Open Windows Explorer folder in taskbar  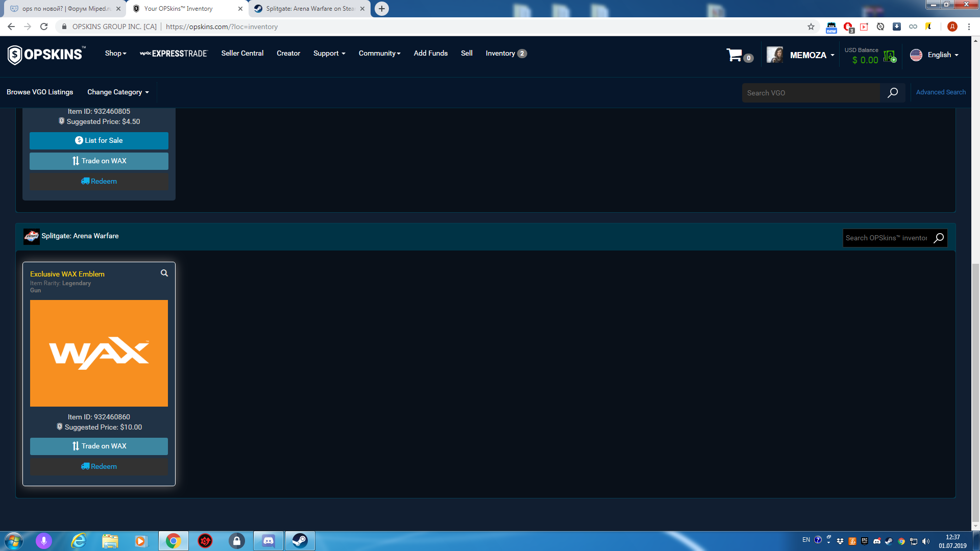110,541
